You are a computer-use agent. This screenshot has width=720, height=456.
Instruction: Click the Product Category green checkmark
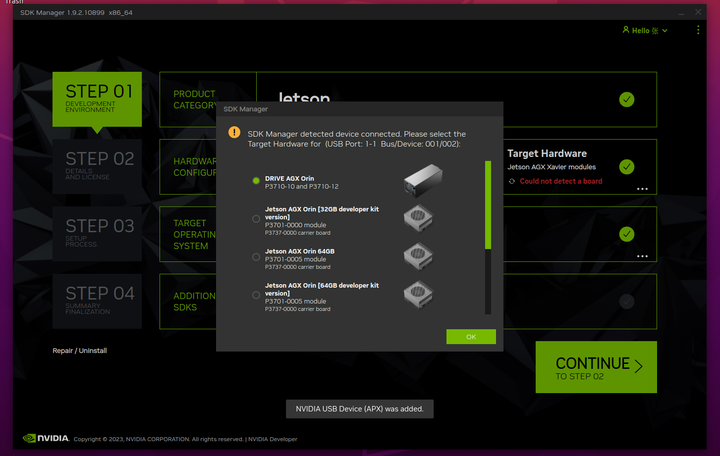[x=626, y=99]
